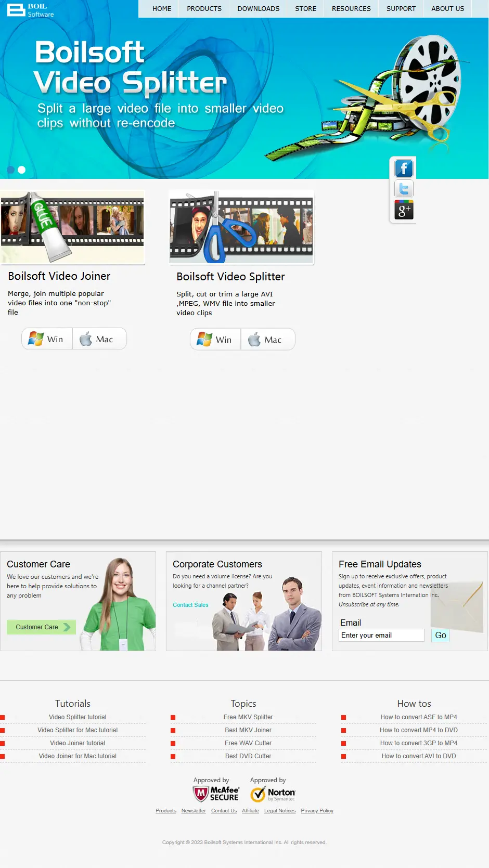Open How to convert 3GP to MP4
The height and width of the screenshot is (868, 489).
[419, 743]
